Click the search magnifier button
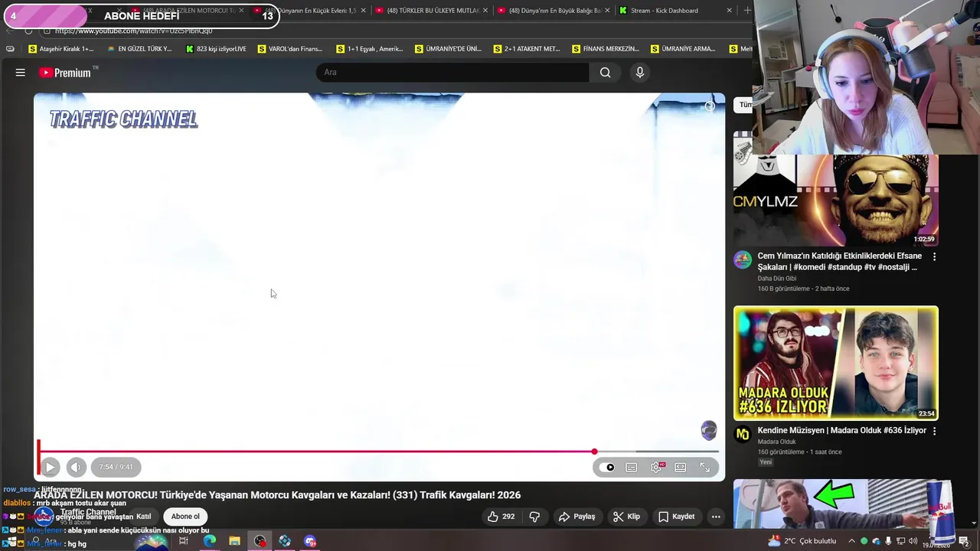 coord(605,73)
